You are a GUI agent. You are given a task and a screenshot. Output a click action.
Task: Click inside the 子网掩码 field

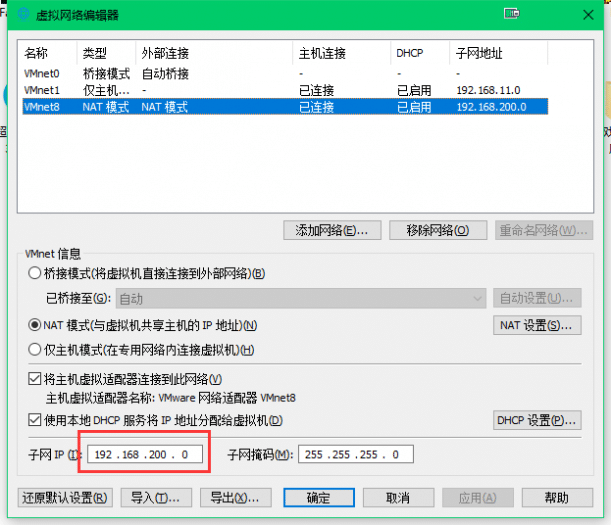(x=355, y=454)
